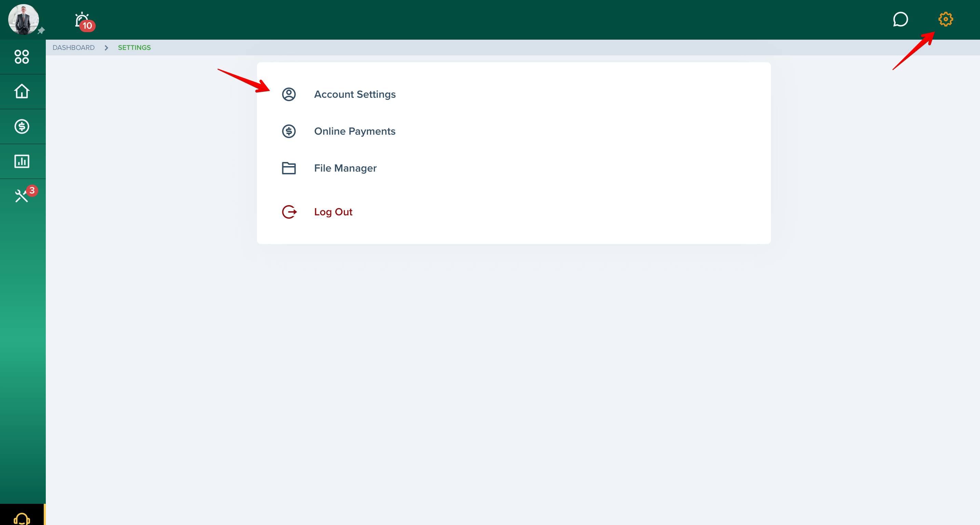The image size is (980, 525).
Task: Click the red Log Out arrow icon
Action: (x=289, y=212)
